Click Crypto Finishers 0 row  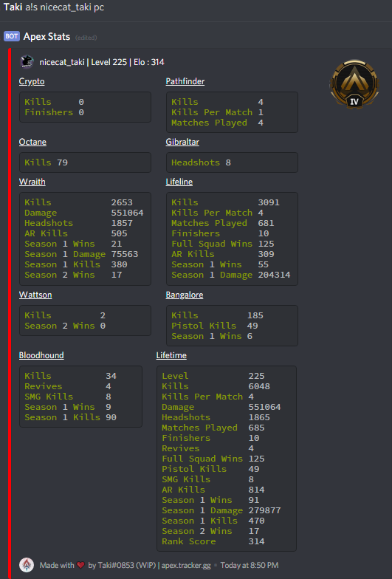(55, 112)
